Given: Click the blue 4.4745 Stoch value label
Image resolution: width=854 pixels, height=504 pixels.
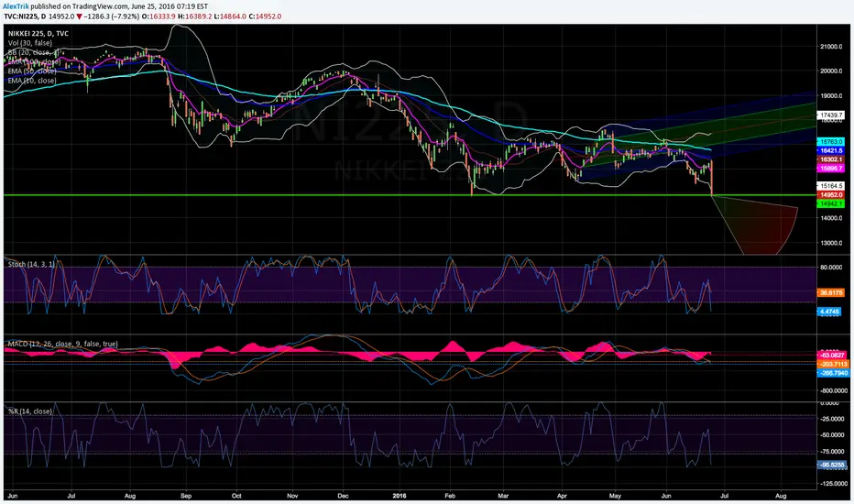Looking at the screenshot, I should 829,312.
